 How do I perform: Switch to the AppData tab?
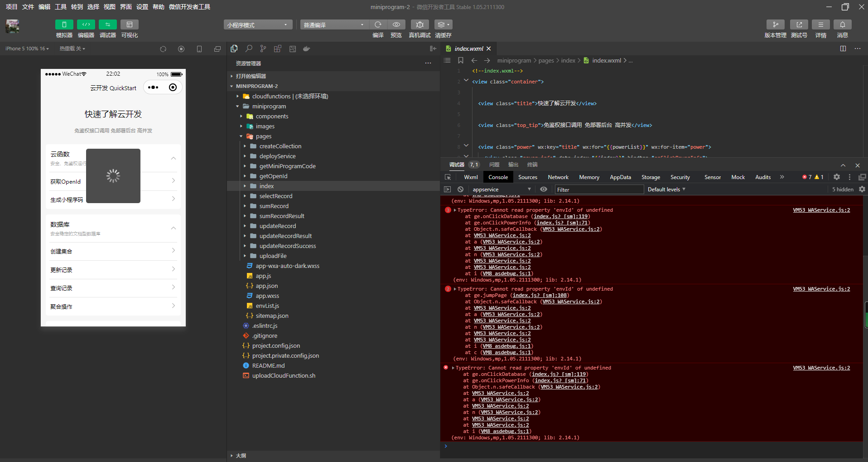click(620, 177)
